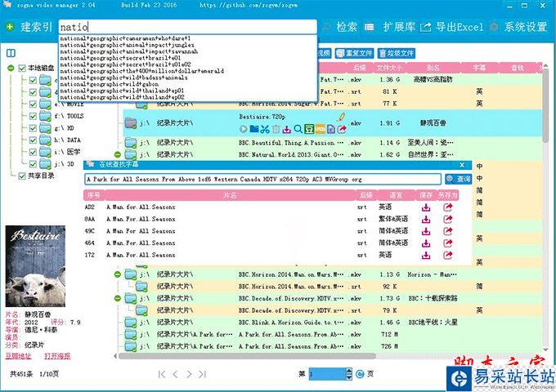
Task: Open the 重复文件 tab
Action: click(x=354, y=53)
